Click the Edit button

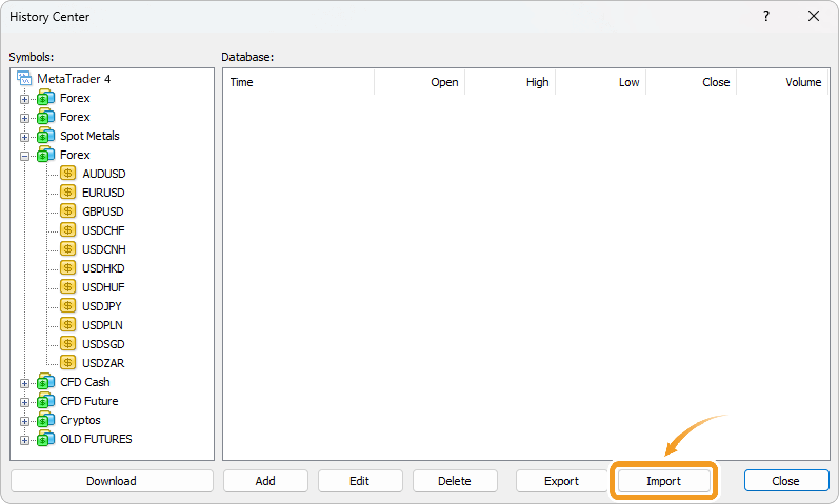360,481
